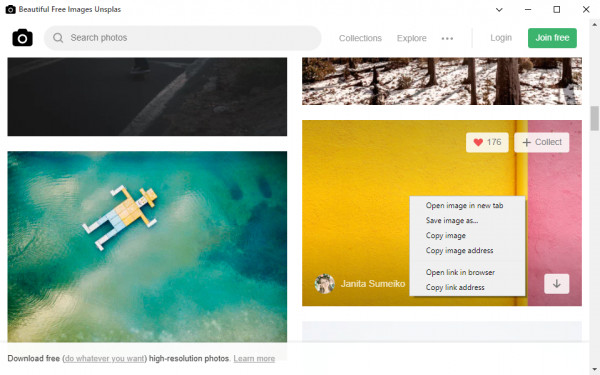Screen dimensions: 600x375
Task: Click the Collect button on yellow photo
Action: pos(541,142)
